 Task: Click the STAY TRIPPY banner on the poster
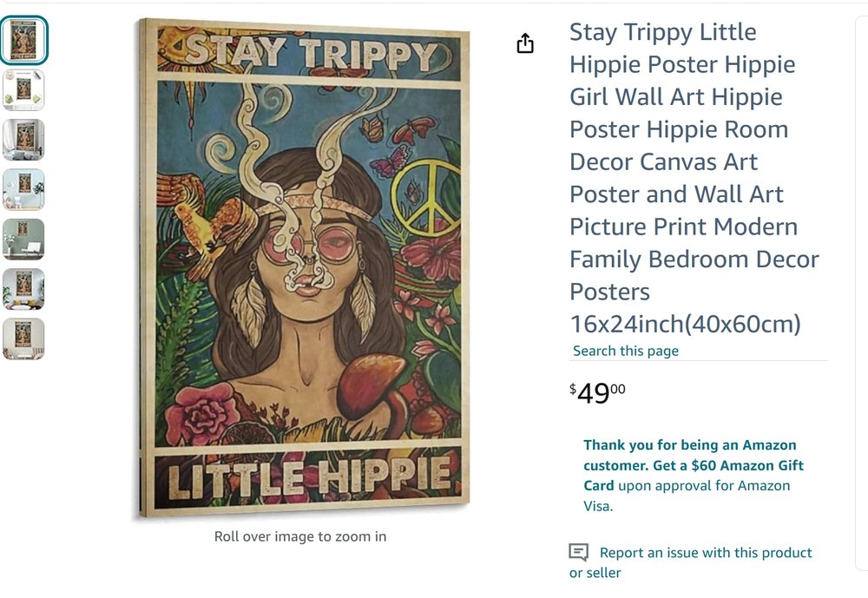point(310,52)
